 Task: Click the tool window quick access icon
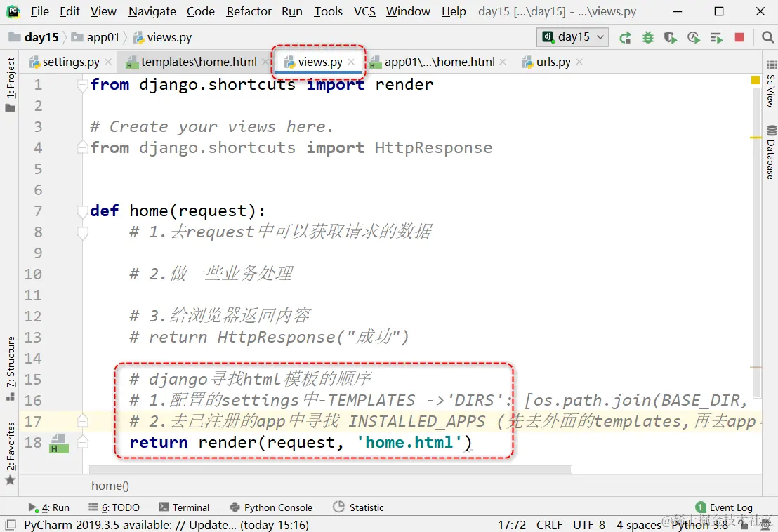11,524
